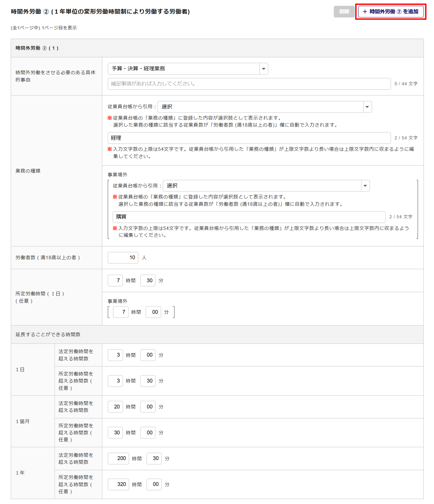
Task: Open the first 従業員台帳から引用 dropdown
Action: [264, 107]
